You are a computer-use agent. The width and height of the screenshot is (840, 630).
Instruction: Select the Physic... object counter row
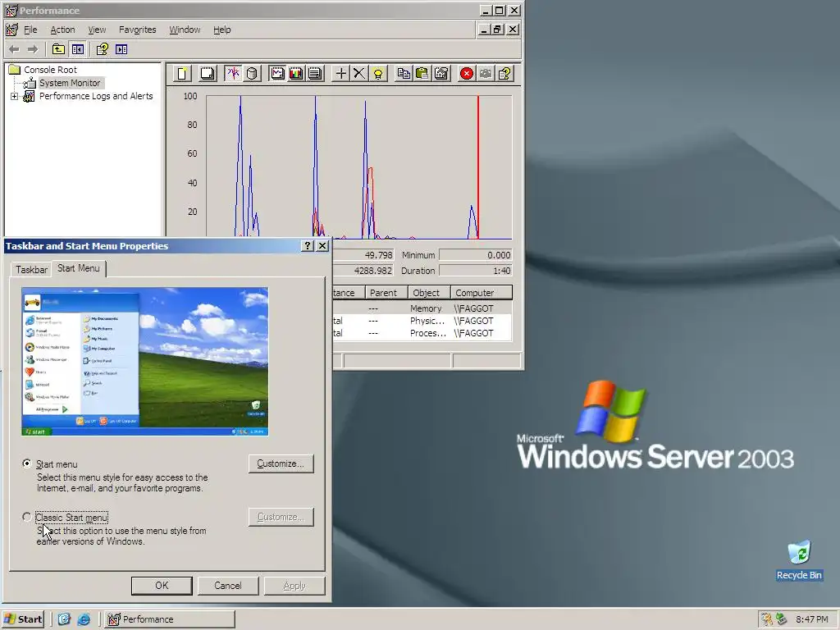422,321
